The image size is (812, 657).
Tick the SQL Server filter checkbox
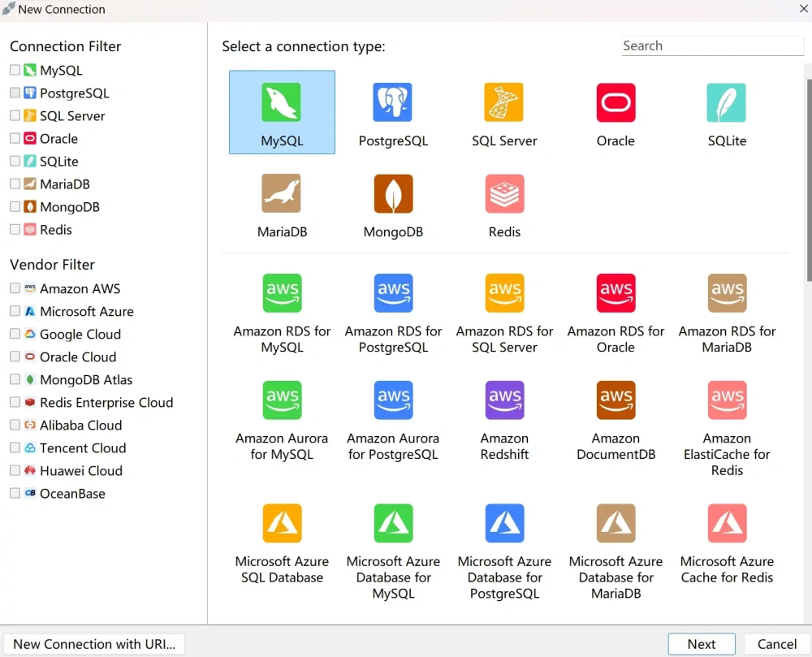point(15,115)
